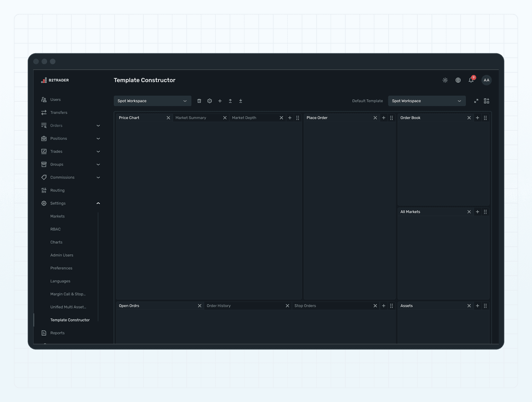
Task: Add tab to Place Order panel
Action: (384, 118)
